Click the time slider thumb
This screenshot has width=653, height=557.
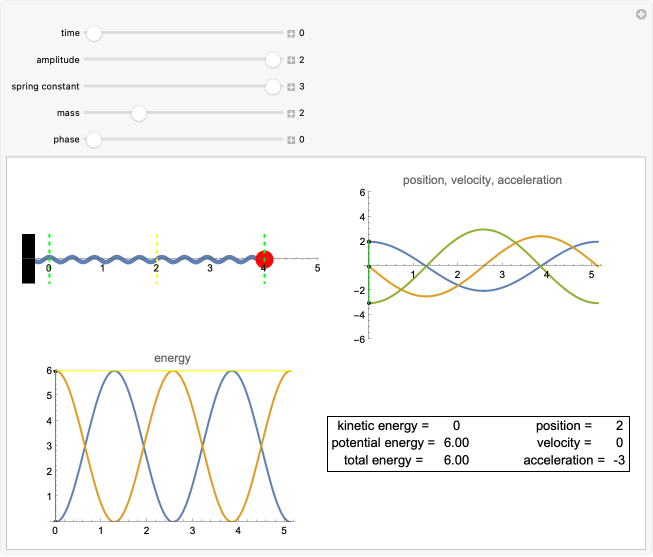pos(94,33)
